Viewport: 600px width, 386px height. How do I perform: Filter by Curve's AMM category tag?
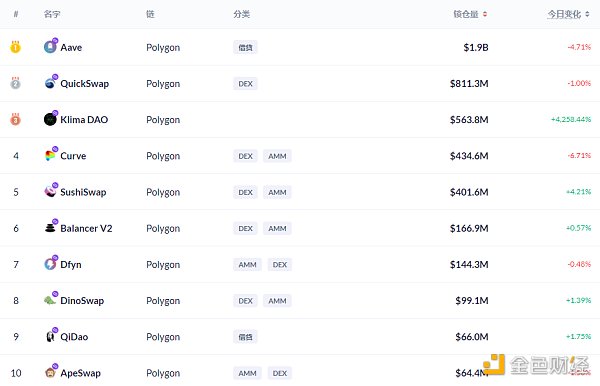pyautogui.click(x=277, y=156)
